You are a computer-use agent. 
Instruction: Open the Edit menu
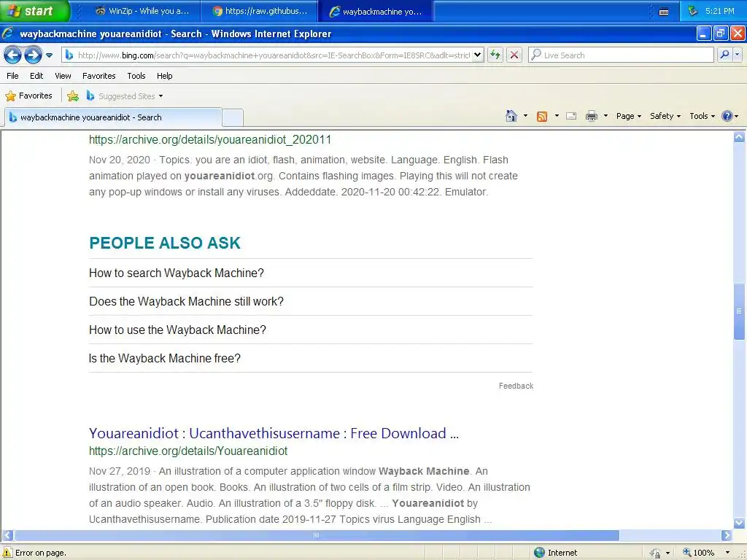36,76
